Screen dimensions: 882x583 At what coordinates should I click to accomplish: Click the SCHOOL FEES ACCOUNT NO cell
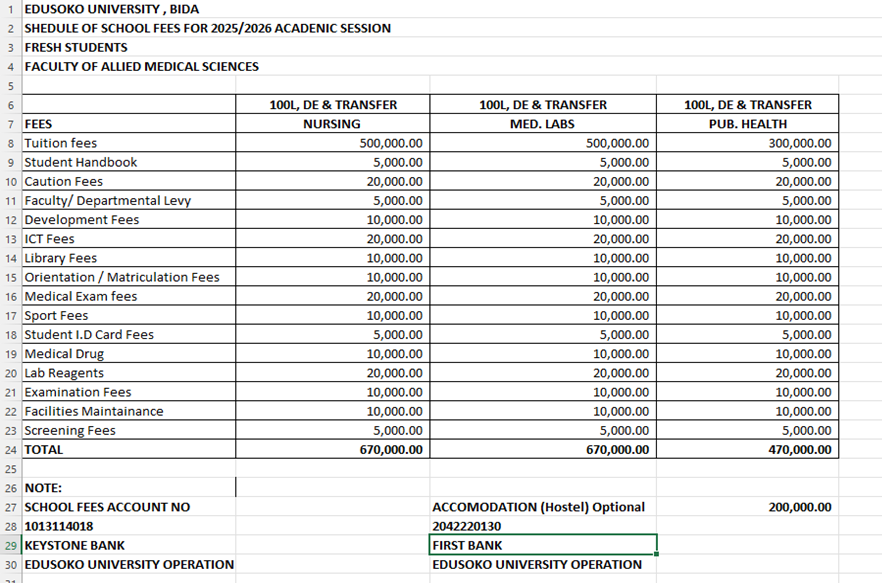click(107, 507)
